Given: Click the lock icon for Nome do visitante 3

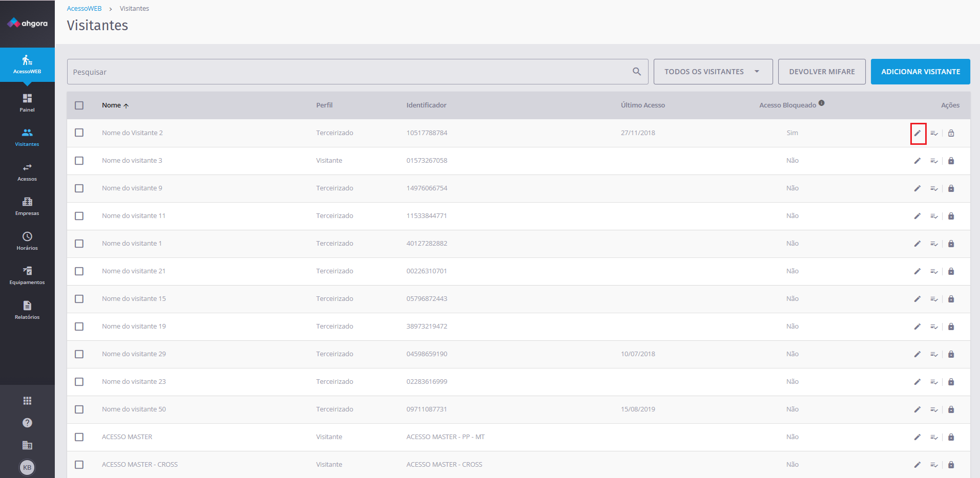Looking at the screenshot, I should click(x=951, y=161).
